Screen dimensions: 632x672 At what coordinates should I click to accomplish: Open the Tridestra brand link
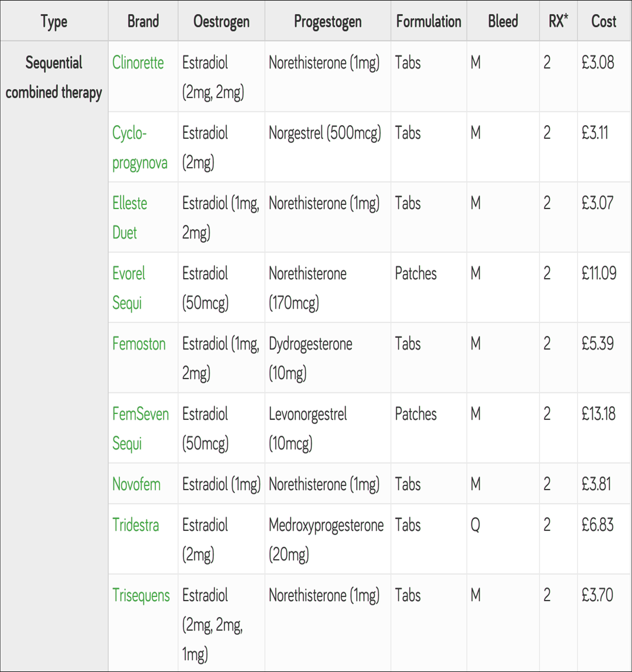pyautogui.click(x=135, y=525)
